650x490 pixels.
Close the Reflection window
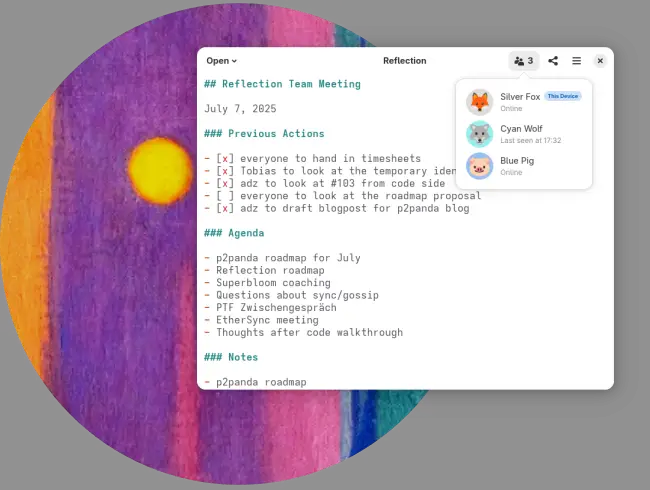click(x=600, y=61)
